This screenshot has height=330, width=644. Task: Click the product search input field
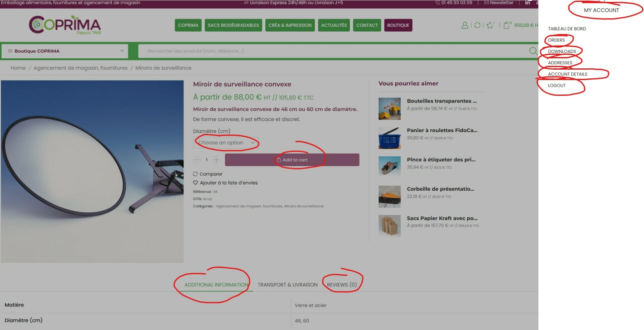point(332,51)
